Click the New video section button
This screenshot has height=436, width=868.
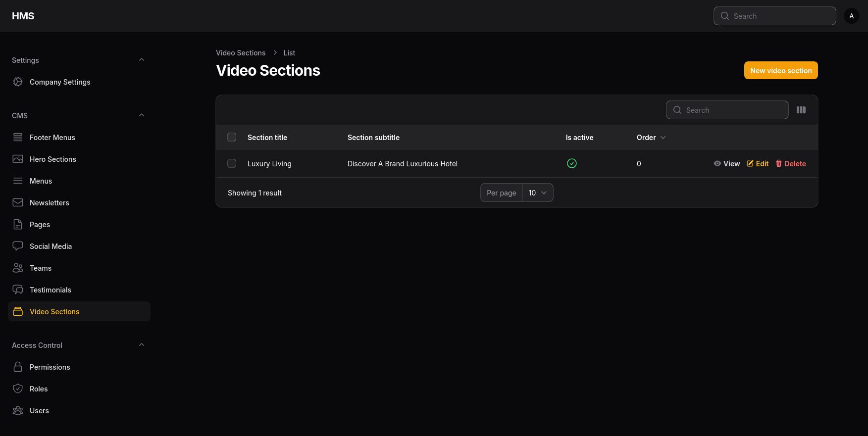[780, 70]
